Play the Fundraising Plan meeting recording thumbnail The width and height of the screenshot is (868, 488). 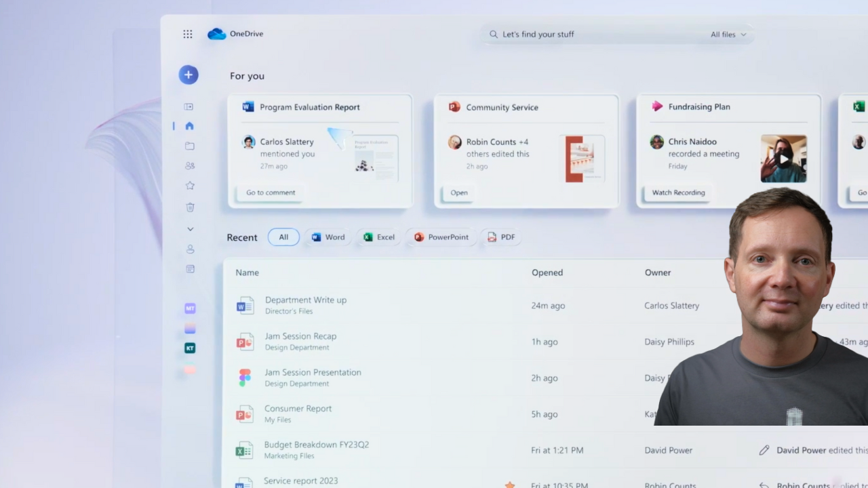click(784, 159)
